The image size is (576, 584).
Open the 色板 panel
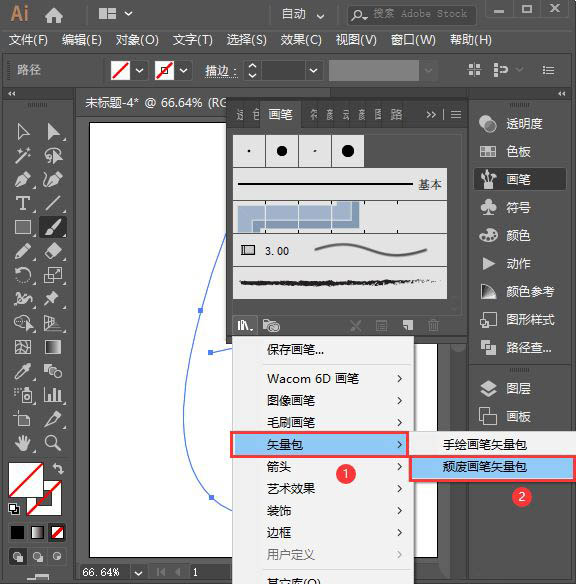[519, 152]
